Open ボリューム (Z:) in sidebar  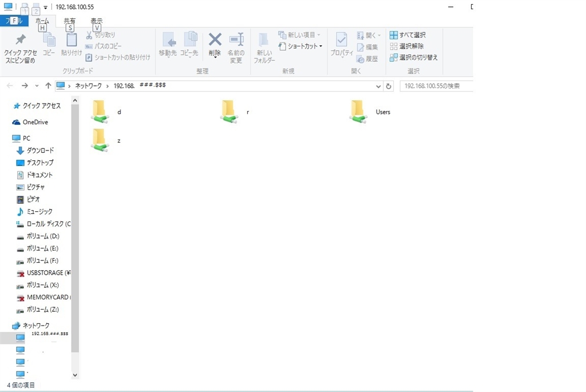click(38, 310)
